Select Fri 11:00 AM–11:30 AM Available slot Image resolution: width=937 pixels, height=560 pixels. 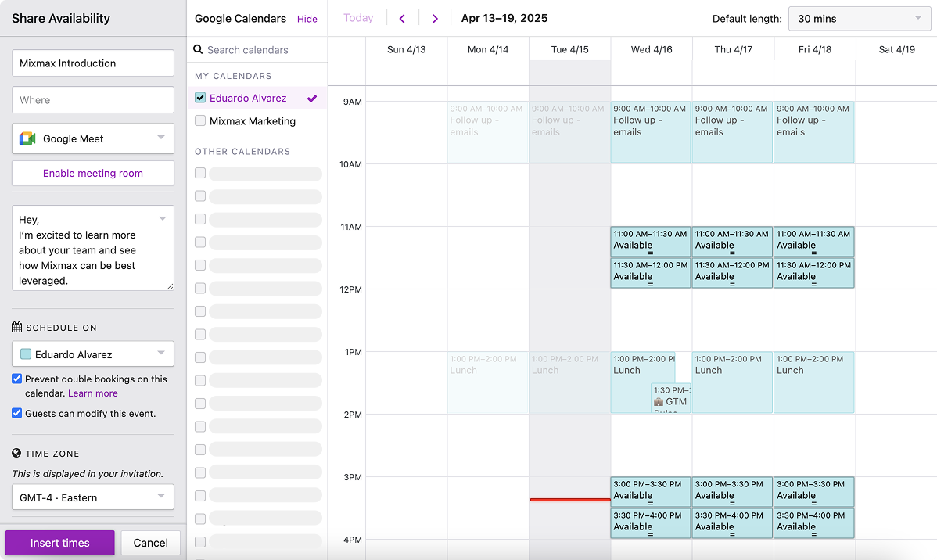tap(814, 241)
